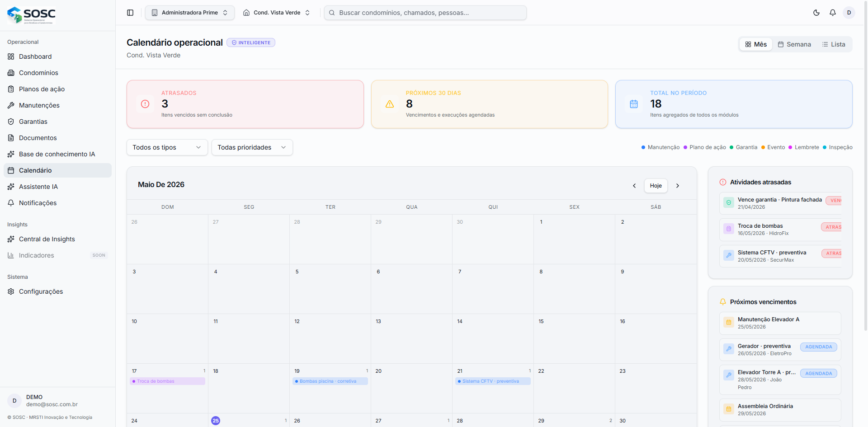Switch to Lista view tab
Viewport: 868px width, 427px height.
[834, 44]
